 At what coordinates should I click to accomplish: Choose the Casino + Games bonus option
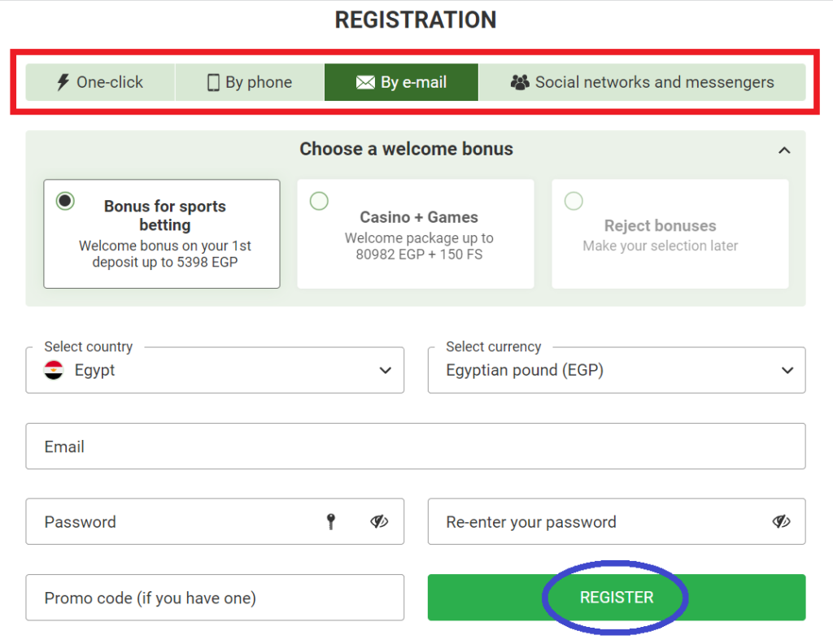319,201
